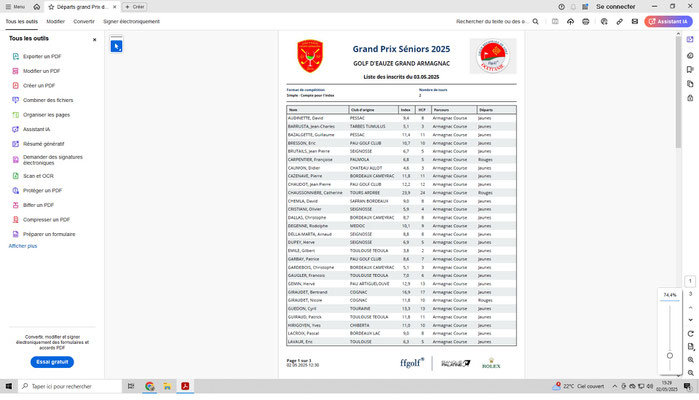Click the print icon
Image resolution: width=699 pixels, height=400 pixels.
586,21
